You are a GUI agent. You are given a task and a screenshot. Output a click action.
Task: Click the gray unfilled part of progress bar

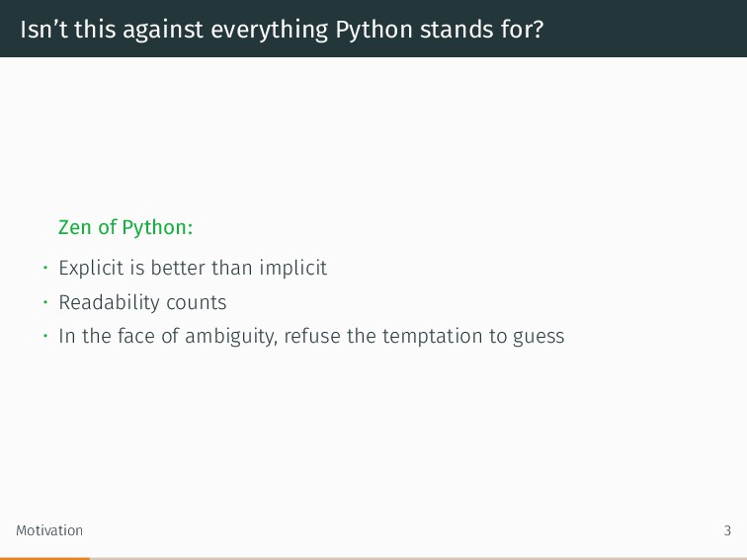point(418,559)
